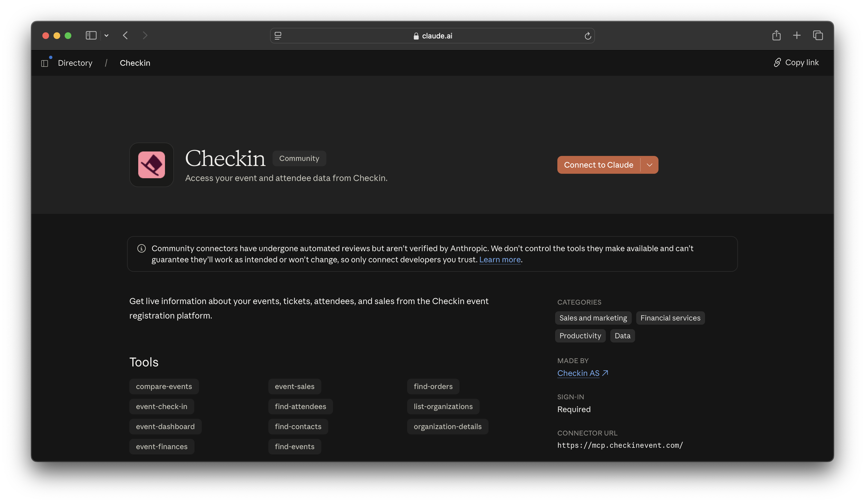Image resolution: width=865 pixels, height=504 pixels.
Task: Open the Safari share icon
Action: point(776,35)
